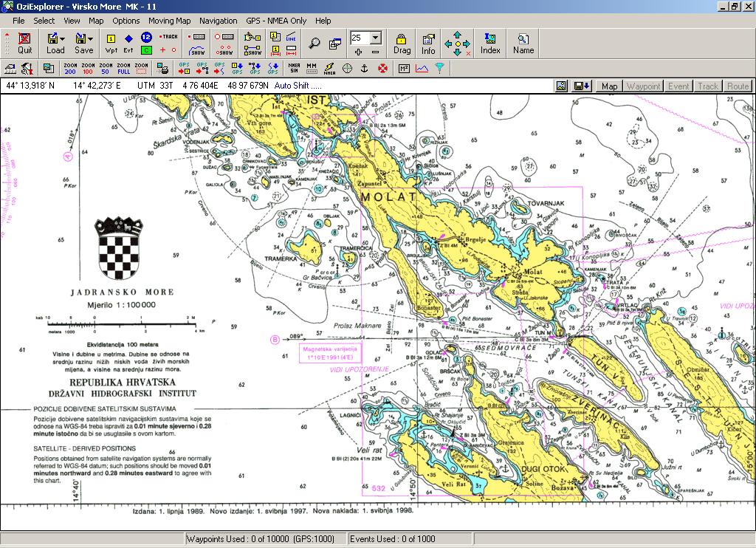Select the Zoom window rectangle tool

click(x=141, y=69)
